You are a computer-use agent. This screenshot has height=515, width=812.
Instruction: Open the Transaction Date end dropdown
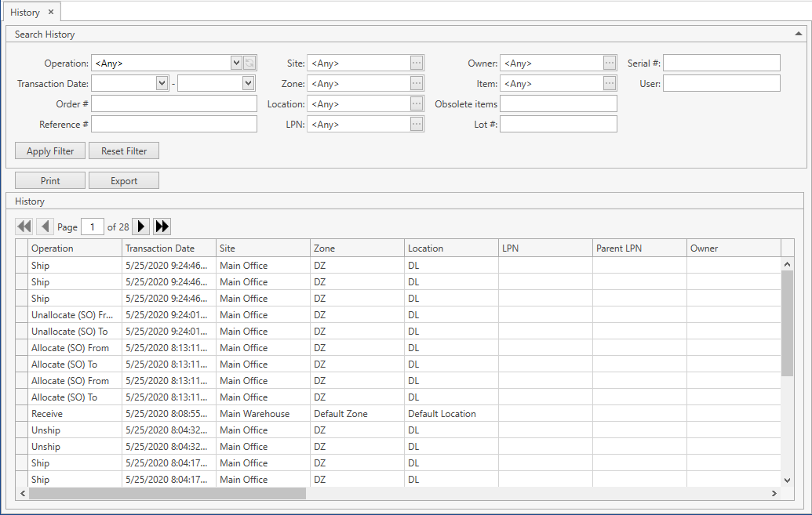click(248, 84)
